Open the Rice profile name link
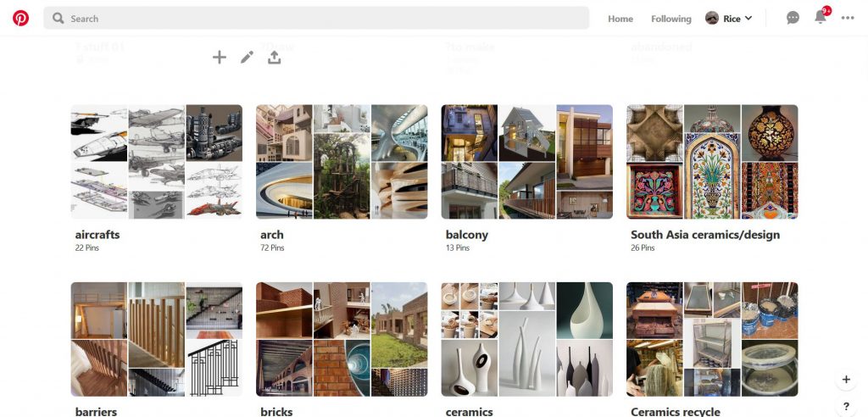The width and height of the screenshot is (868, 417). [732, 19]
